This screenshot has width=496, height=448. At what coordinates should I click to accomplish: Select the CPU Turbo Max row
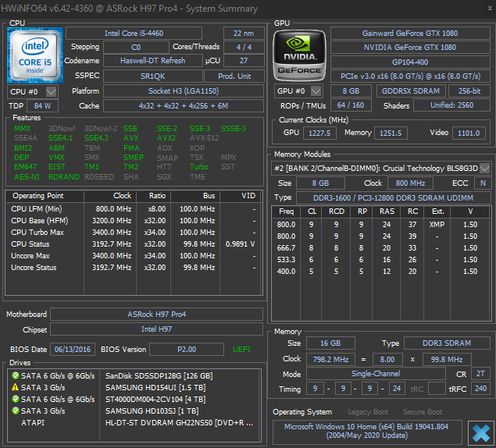tap(134, 233)
